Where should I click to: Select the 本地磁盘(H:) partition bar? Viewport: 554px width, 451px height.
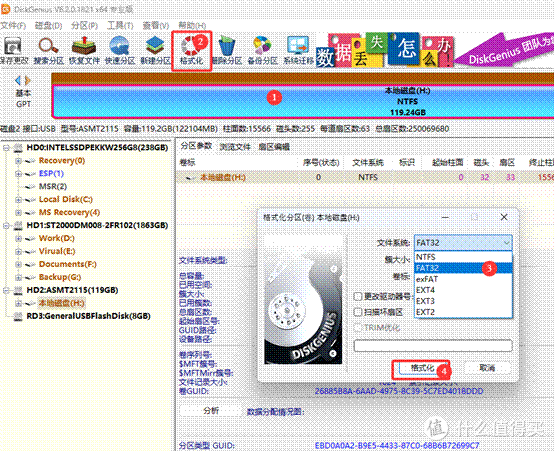(303, 101)
